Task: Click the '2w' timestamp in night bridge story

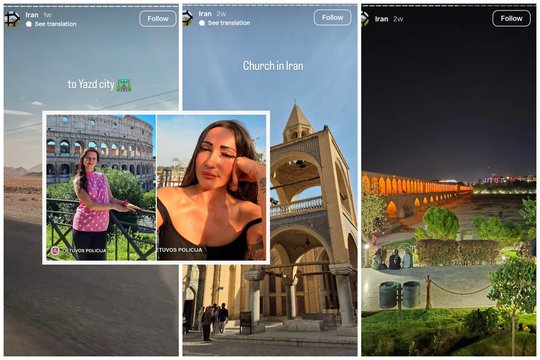Action: tap(398, 19)
